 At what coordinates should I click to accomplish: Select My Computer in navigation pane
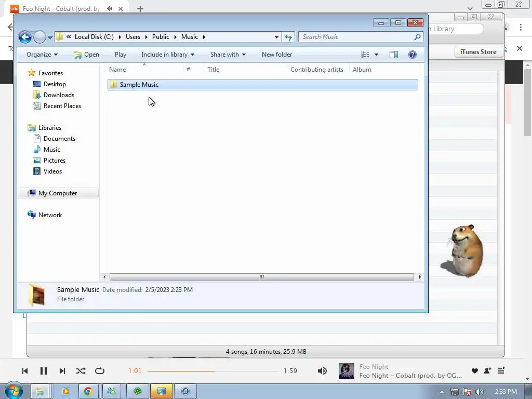click(58, 193)
